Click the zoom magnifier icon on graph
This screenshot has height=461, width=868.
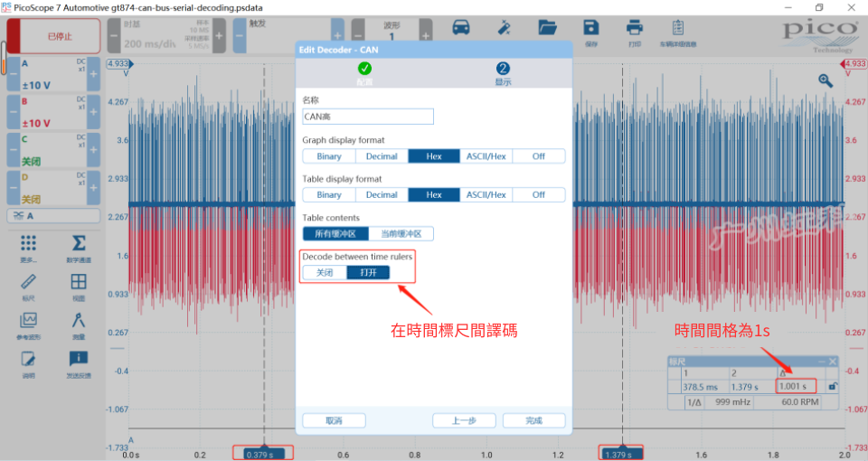(826, 80)
